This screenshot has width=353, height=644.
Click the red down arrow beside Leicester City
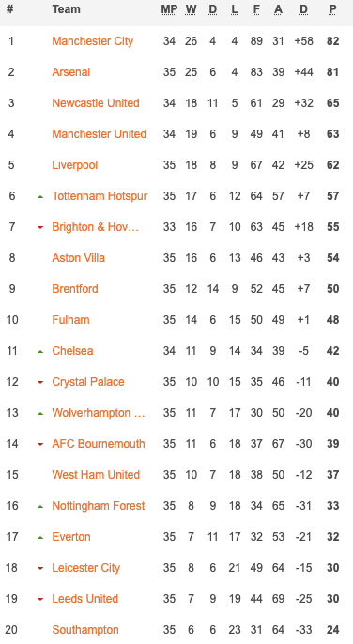[40, 569]
